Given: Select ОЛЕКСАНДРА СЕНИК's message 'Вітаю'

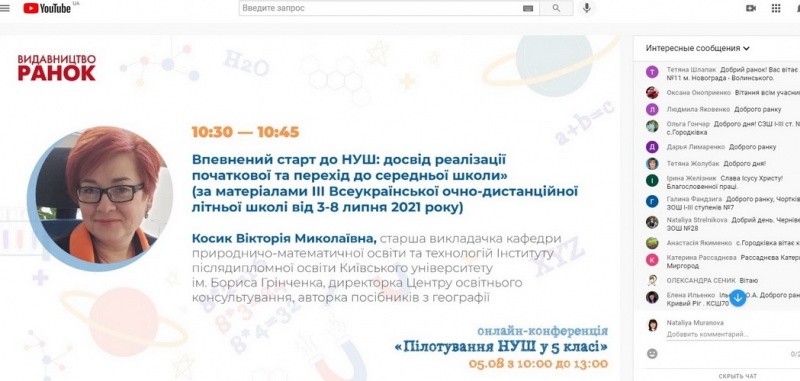Looking at the screenshot, I should [748, 281].
